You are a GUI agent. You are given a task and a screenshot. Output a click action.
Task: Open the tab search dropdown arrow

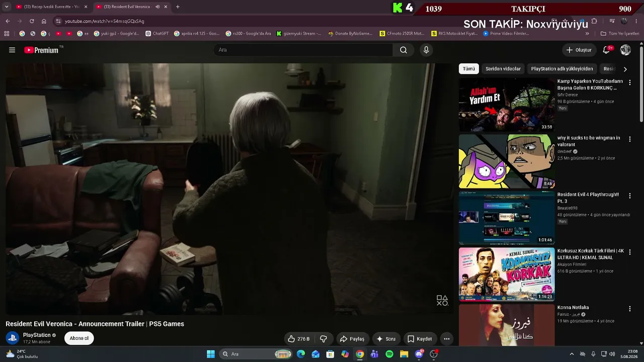7,7
